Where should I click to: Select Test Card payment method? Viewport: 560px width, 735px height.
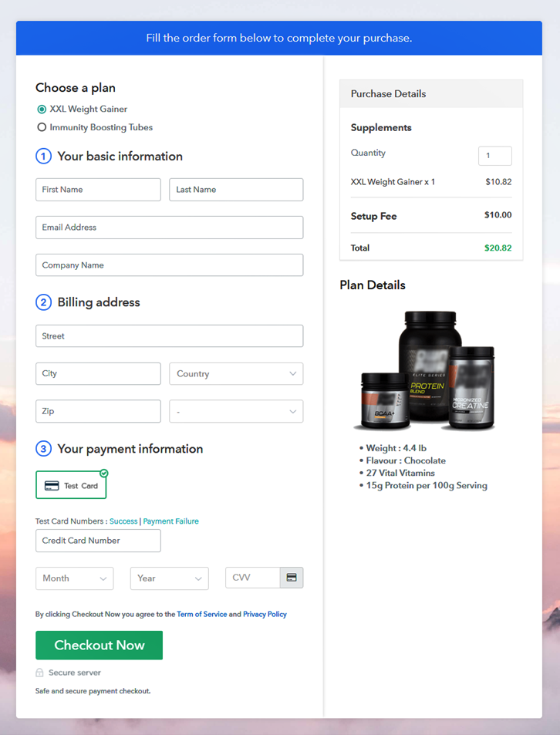71,486
